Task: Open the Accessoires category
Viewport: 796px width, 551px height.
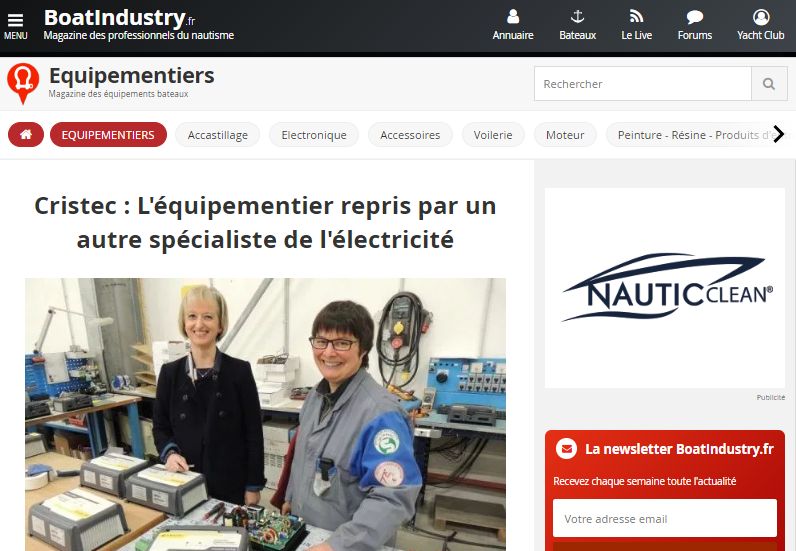Action: pyautogui.click(x=410, y=135)
